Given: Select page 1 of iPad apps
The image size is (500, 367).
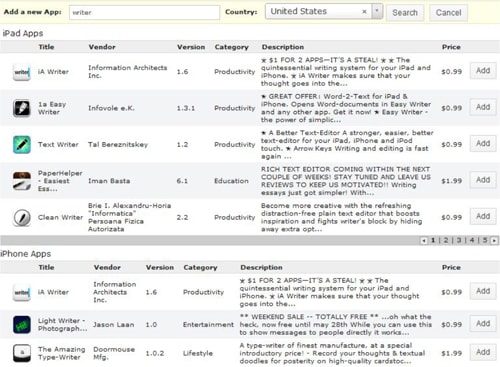Looking at the screenshot, I should point(433,240).
